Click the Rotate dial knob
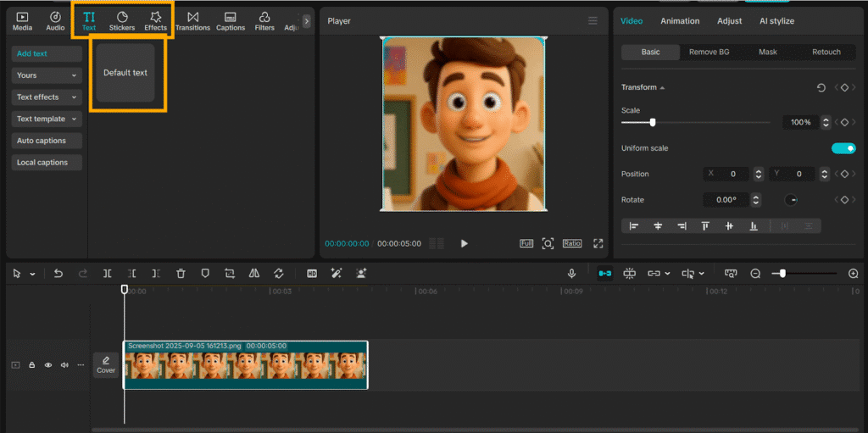The image size is (868, 433). click(791, 200)
